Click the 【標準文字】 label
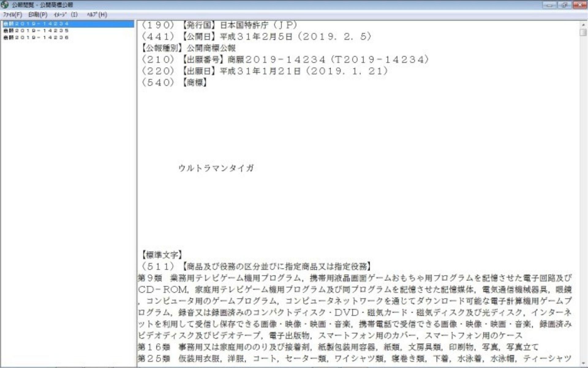Viewport: 588px width, 368px height. coord(162,255)
